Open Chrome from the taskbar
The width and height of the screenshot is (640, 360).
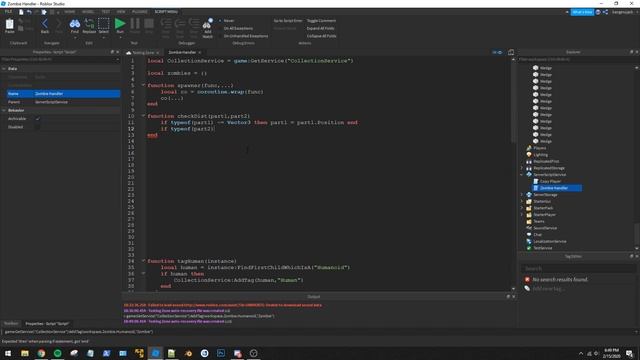click(x=41, y=353)
